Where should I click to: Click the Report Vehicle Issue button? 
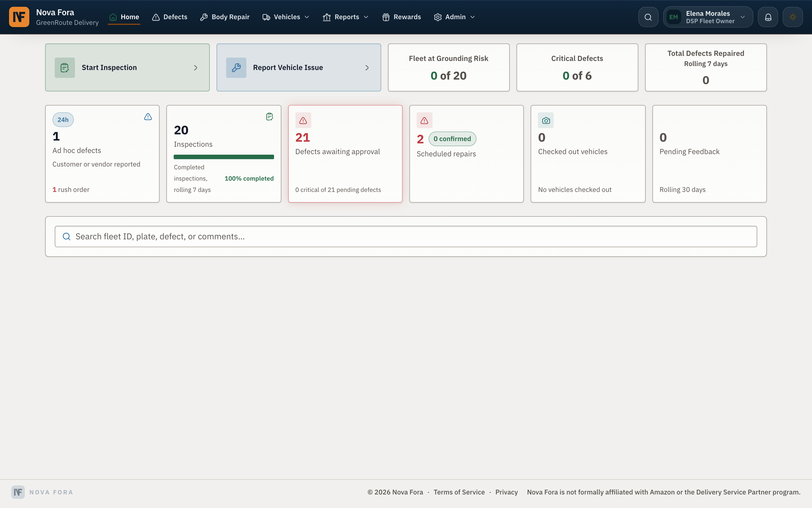[299, 67]
